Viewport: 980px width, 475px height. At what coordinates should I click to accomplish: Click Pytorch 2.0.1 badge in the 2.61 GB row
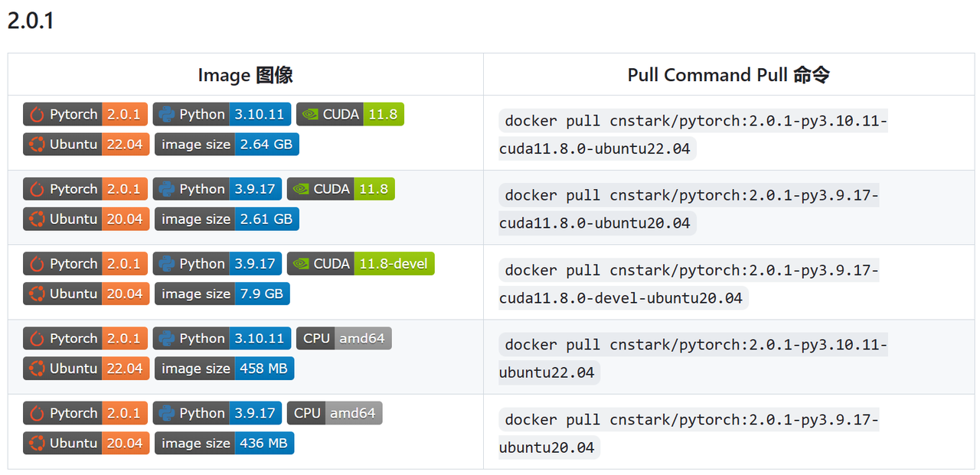pyautogui.click(x=85, y=189)
